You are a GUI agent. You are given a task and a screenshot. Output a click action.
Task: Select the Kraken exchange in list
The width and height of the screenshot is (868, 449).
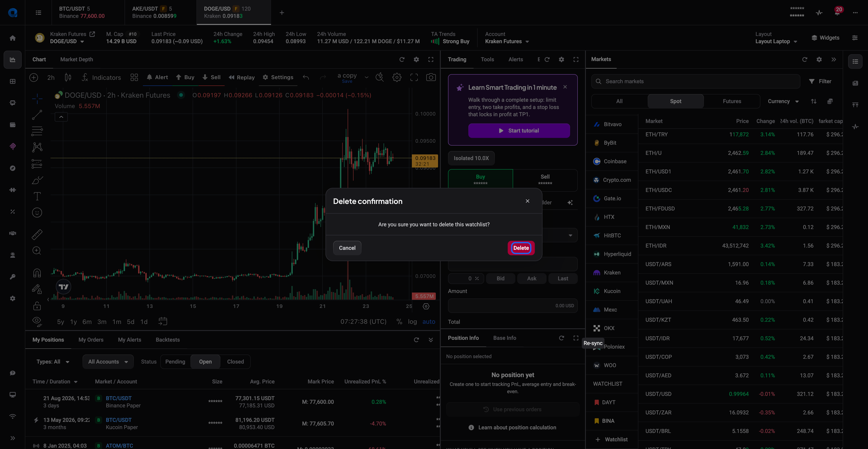click(x=612, y=273)
